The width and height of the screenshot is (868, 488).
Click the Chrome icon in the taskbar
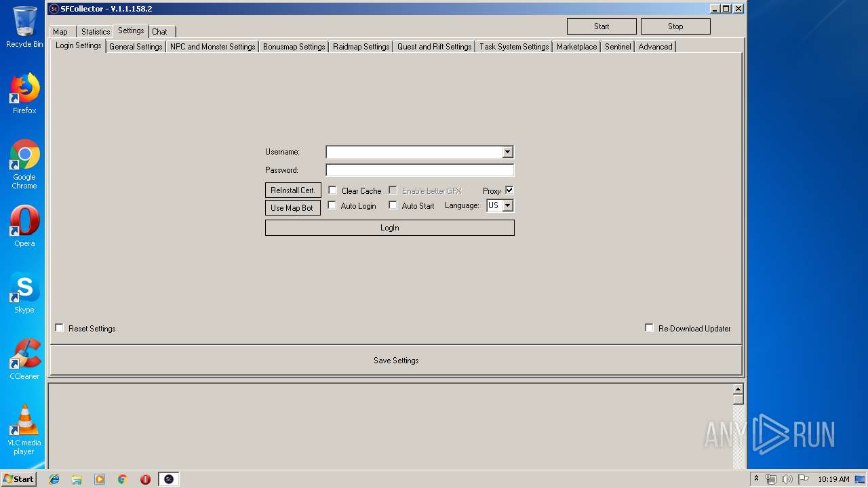122,479
